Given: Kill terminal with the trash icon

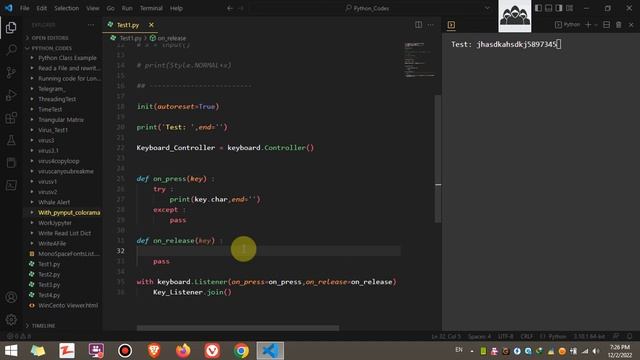Looking at the screenshot, I should [619, 25].
